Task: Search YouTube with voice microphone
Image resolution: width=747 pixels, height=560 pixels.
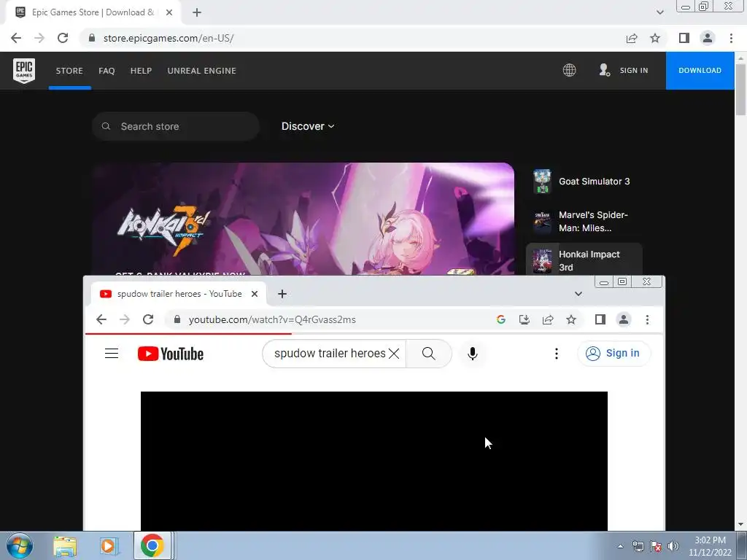Action: pyautogui.click(x=473, y=354)
